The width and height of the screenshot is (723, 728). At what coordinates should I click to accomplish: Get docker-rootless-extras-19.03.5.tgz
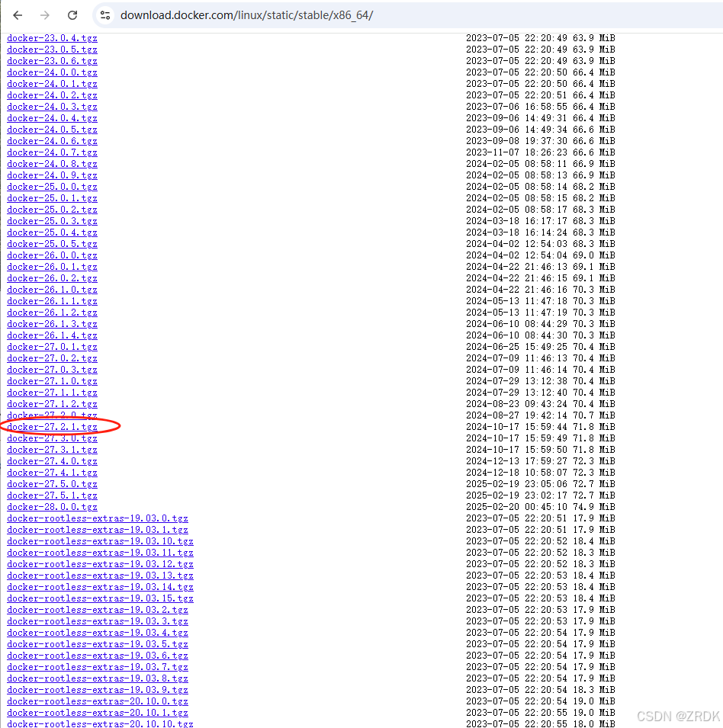[x=98, y=644]
